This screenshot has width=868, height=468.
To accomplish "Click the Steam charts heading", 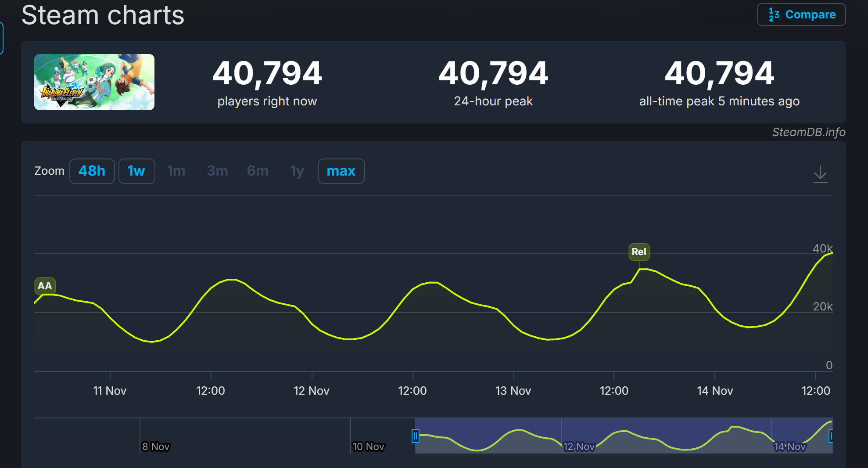I will 103,15.
